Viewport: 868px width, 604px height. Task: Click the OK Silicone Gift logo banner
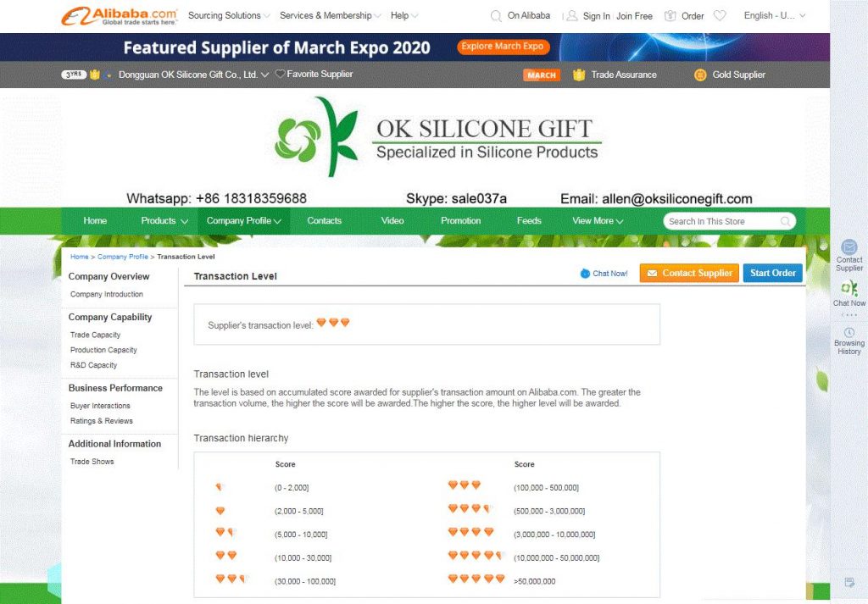coord(438,136)
